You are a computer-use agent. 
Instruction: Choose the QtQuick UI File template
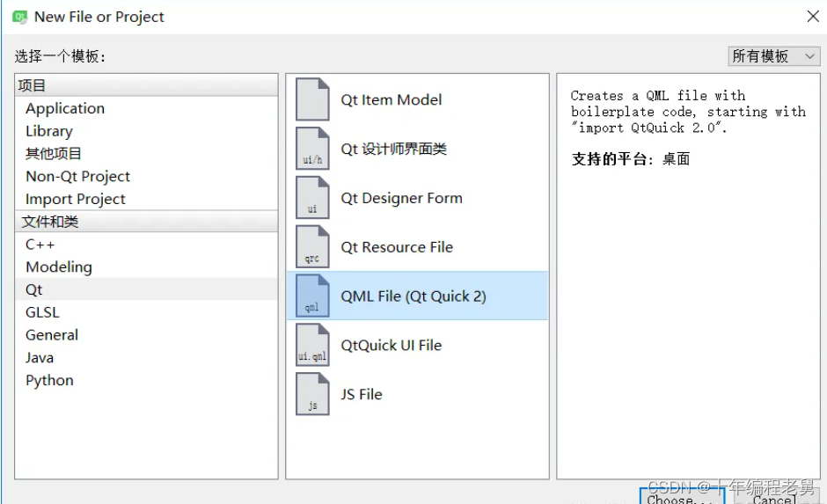417,345
